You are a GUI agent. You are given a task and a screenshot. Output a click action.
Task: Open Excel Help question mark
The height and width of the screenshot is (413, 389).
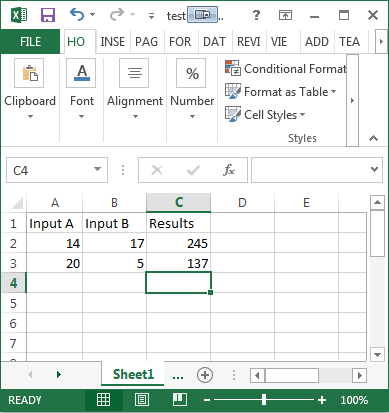[x=256, y=15]
